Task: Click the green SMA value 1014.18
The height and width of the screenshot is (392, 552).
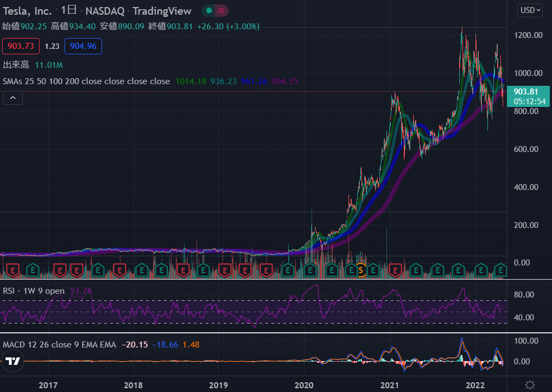Action: click(191, 81)
